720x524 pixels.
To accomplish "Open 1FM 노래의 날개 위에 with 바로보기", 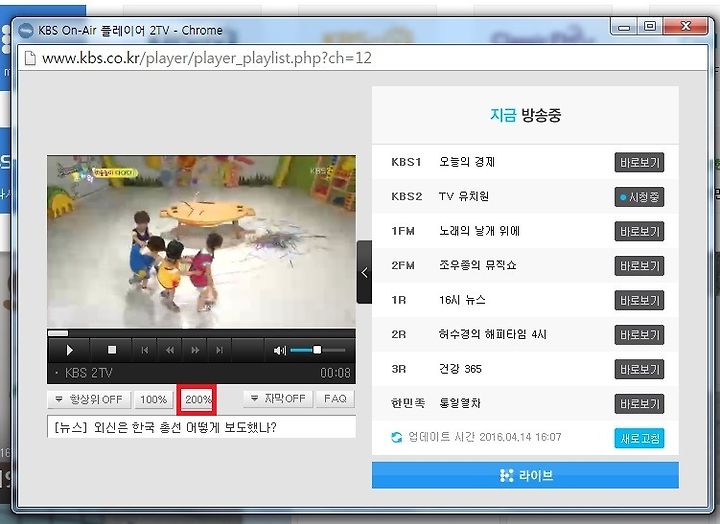I will (x=639, y=231).
